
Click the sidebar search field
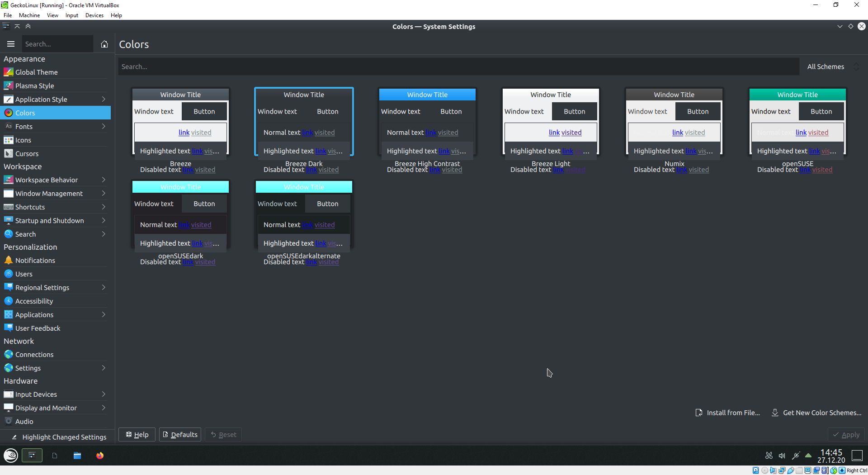pos(57,44)
